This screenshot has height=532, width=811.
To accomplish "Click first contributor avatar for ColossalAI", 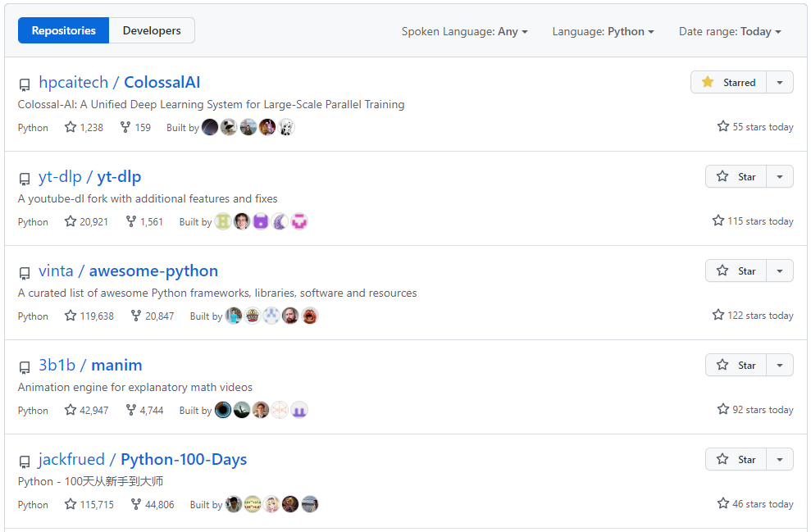I will pos(211,127).
